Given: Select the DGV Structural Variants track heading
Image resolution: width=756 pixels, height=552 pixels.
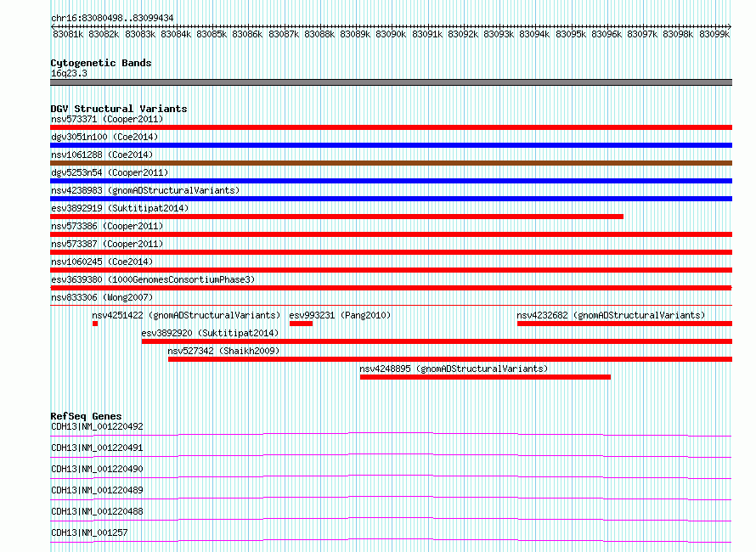Looking at the screenshot, I should 119,109.
